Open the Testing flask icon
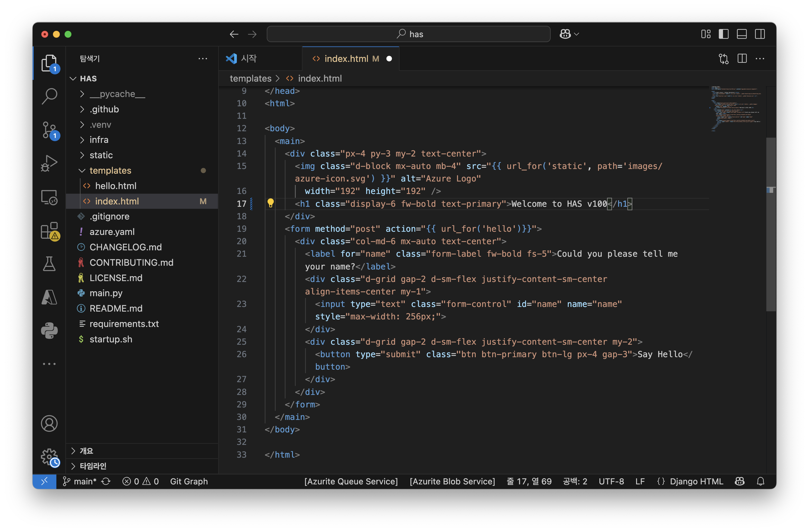This screenshot has height=532, width=809. pos(49,264)
